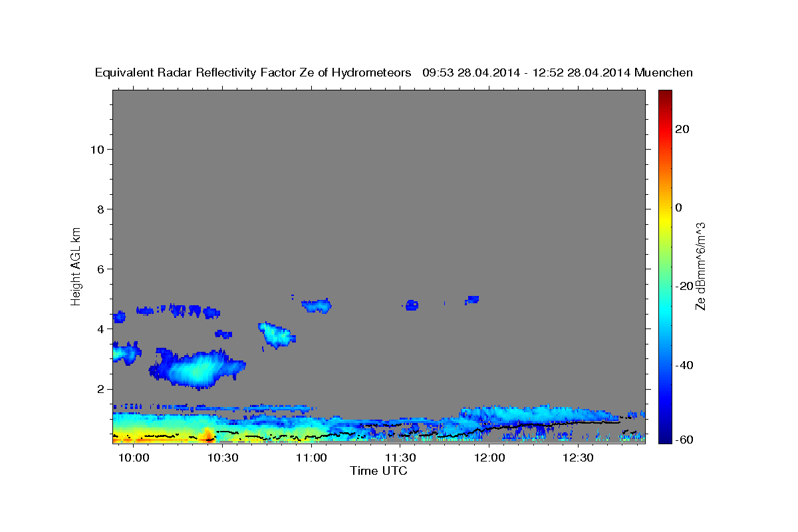
Task: Click the cloud echo near 10:47 at 3.8 km
Action: point(277,335)
